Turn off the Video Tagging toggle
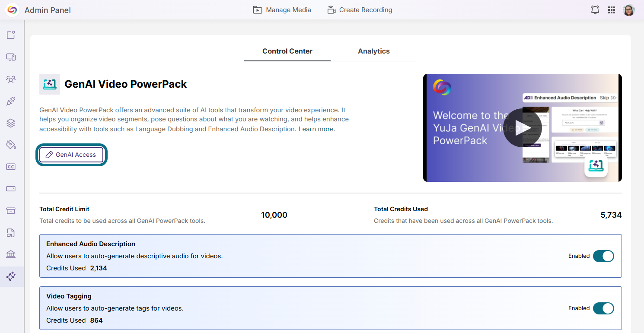This screenshot has height=333, width=644. coord(603,308)
